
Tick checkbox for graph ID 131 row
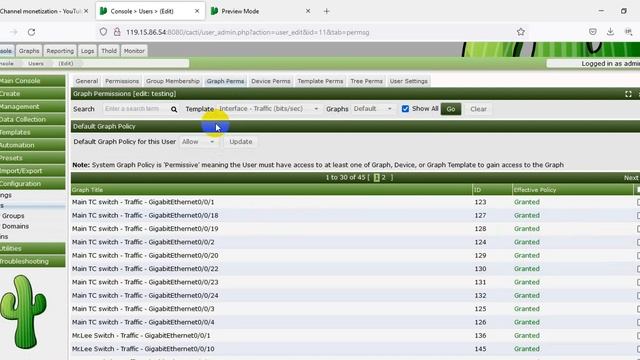tap(638, 282)
